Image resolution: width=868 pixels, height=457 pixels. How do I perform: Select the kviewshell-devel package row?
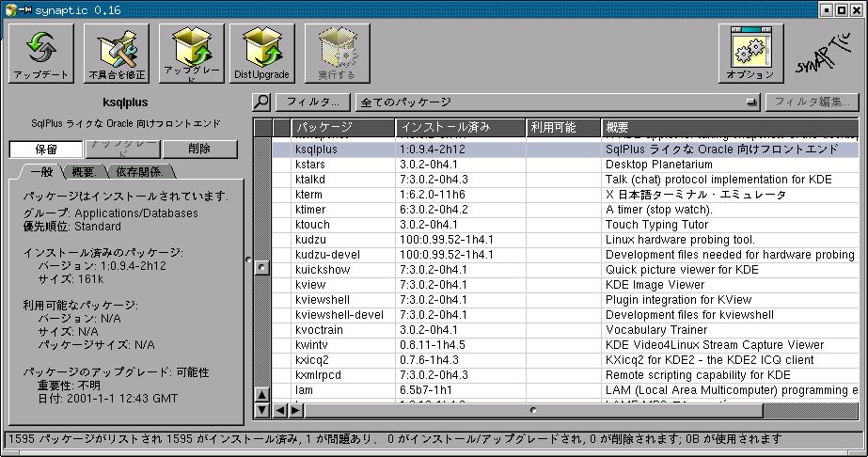pos(565,315)
